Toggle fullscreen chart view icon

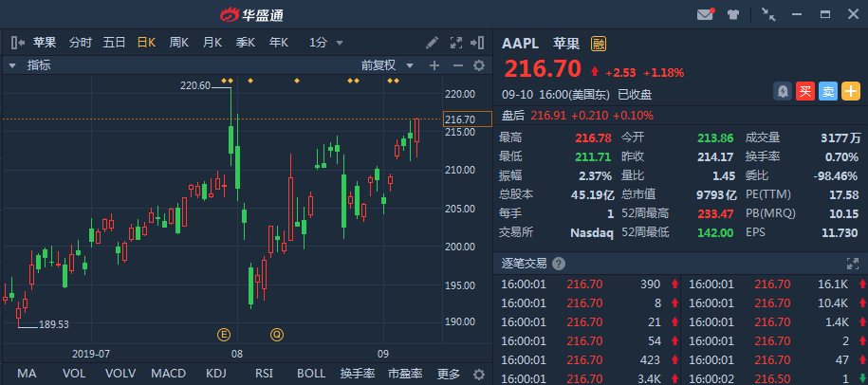point(455,43)
